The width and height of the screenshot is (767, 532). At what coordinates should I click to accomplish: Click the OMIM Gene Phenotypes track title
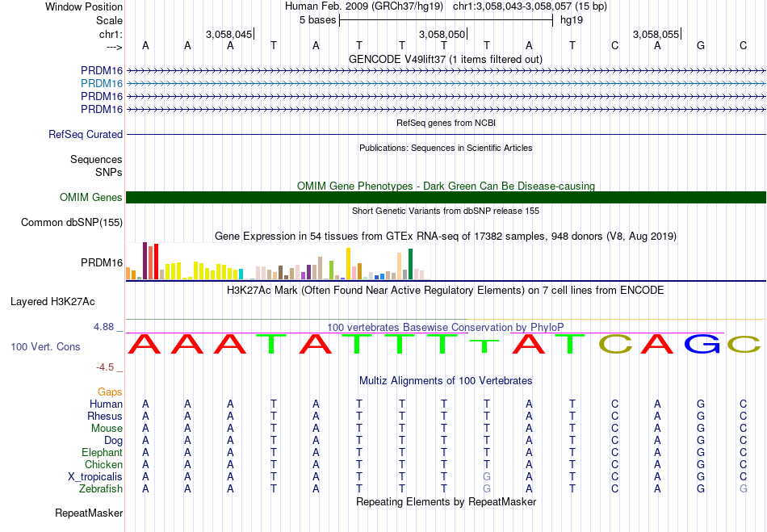point(446,186)
